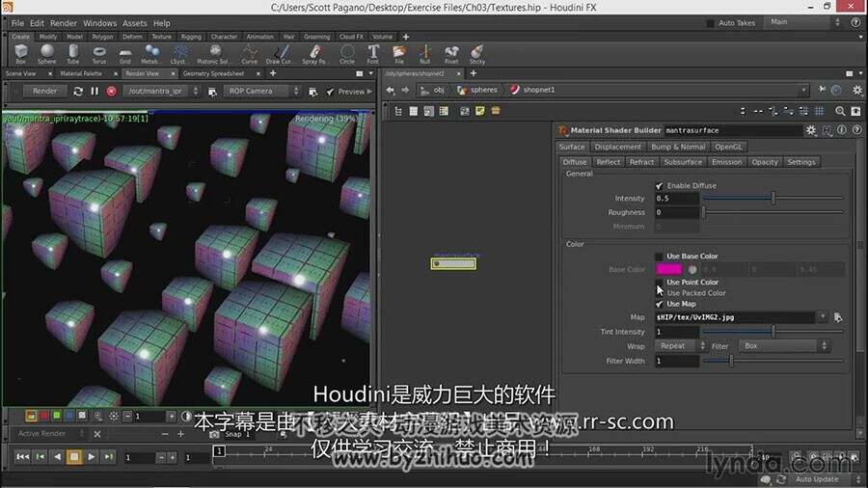Select the Font shelf tool

373,54
